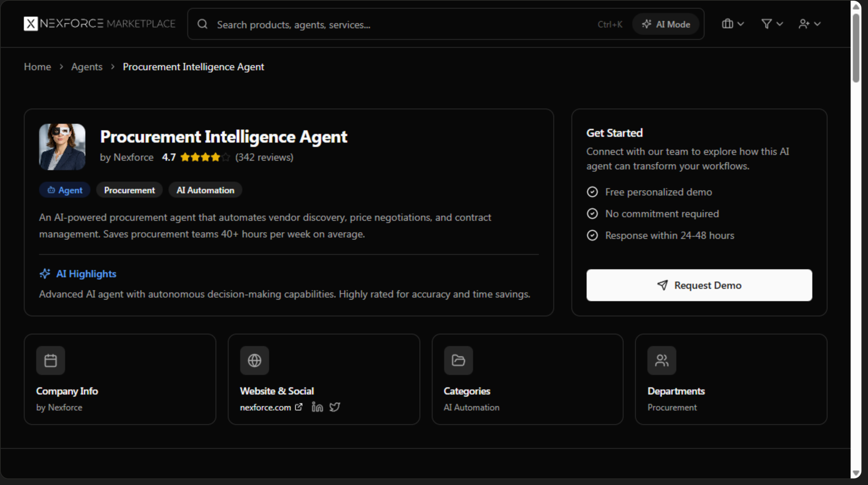
Task: Navigate to Agents breadcrumb
Action: pyautogui.click(x=87, y=67)
